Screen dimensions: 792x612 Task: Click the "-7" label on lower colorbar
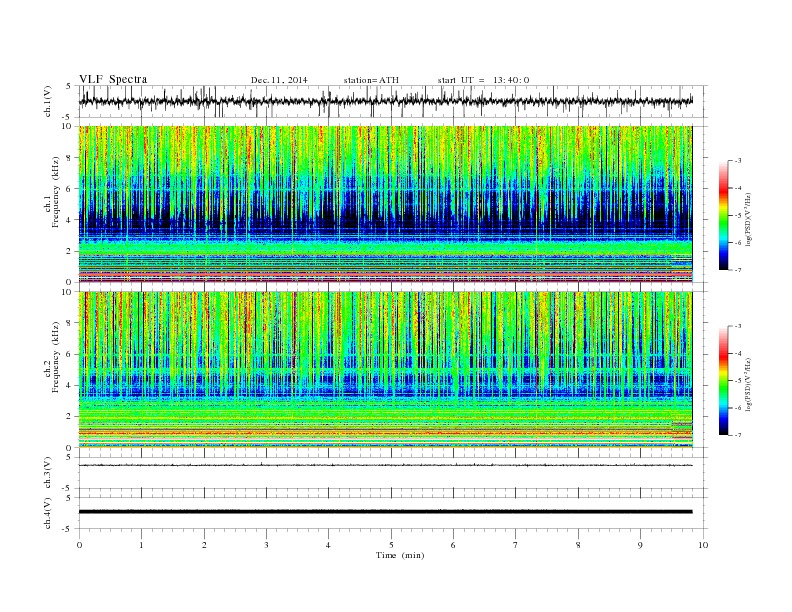(x=737, y=435)
